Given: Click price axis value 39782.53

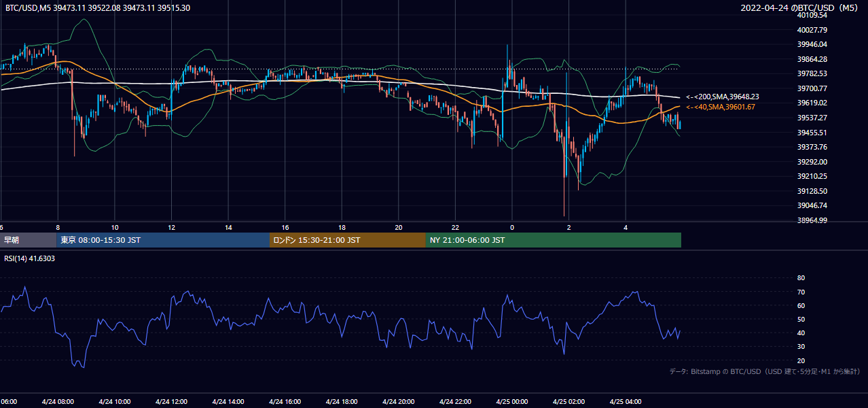Looking at the screenshot, I should [812, 73].
